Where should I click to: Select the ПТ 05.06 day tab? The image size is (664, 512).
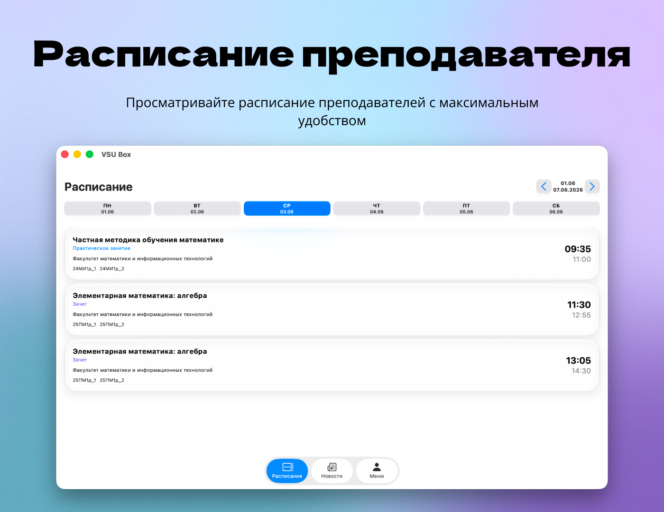(467, 208)
